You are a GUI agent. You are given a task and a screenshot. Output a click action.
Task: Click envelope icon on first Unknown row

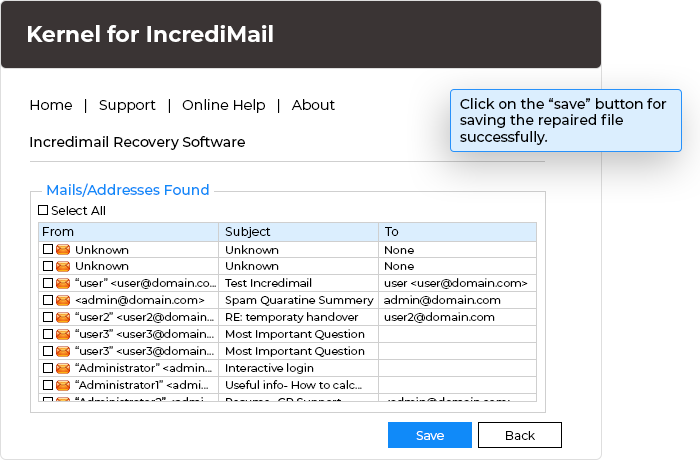tap(63, 249)
